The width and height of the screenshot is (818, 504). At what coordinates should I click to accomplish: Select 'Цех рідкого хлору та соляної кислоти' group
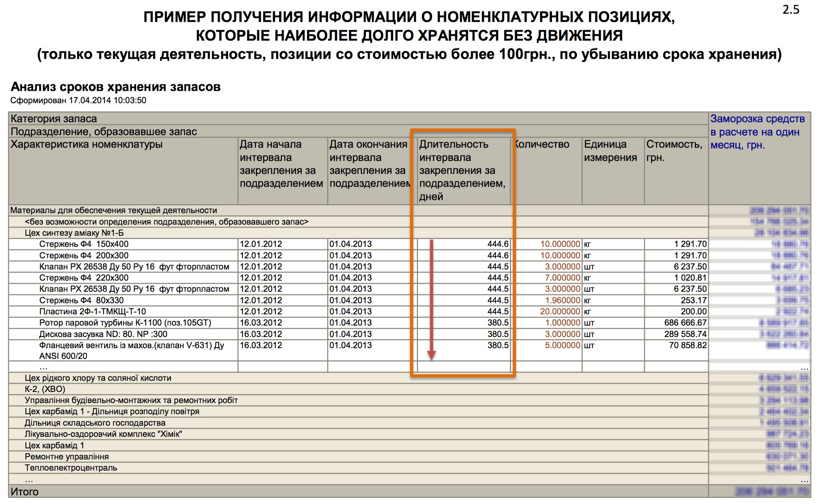[x=98, y=378]
